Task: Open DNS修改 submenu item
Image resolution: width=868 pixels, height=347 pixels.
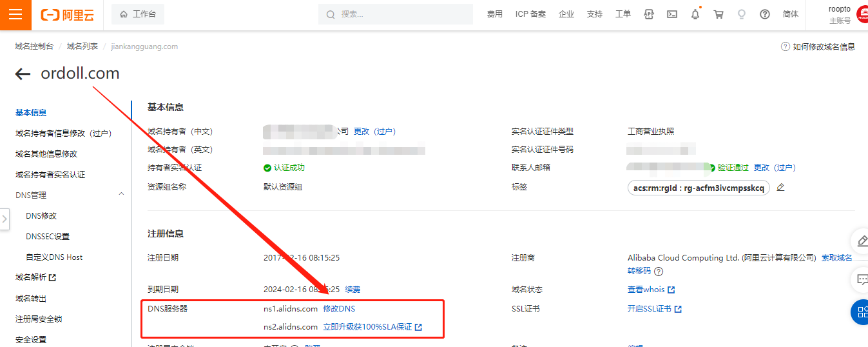Action: click(41, 215)
